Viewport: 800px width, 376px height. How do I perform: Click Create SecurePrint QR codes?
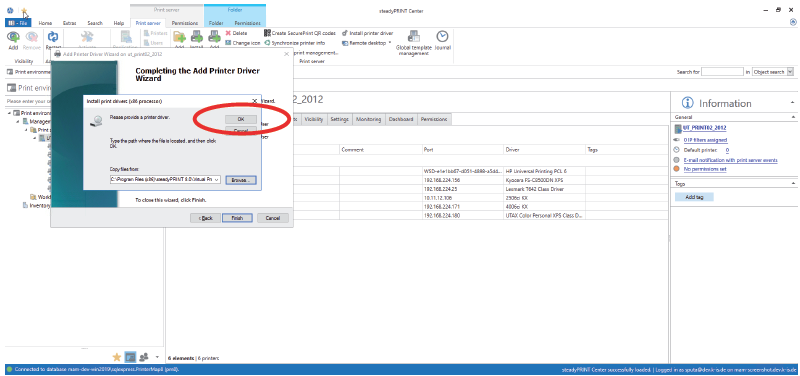point(300,33)
